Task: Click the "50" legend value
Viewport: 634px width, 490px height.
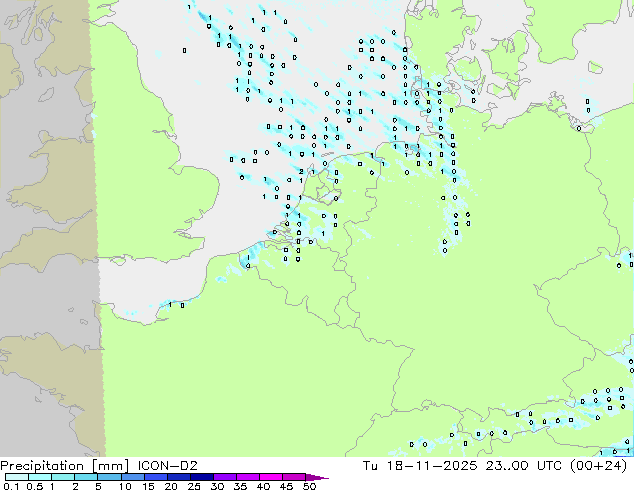Action: (x=309, y=486)
